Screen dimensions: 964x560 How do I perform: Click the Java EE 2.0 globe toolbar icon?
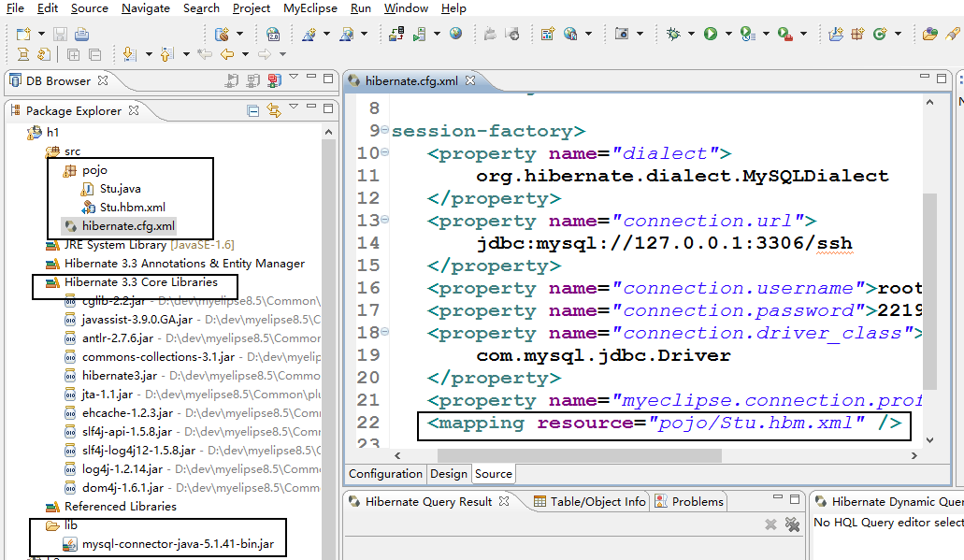273,35
